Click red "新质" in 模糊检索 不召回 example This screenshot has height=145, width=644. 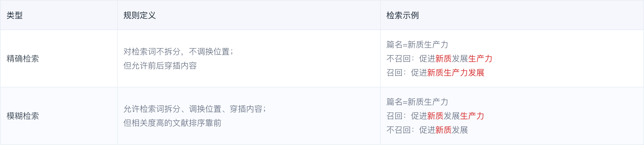444,130
